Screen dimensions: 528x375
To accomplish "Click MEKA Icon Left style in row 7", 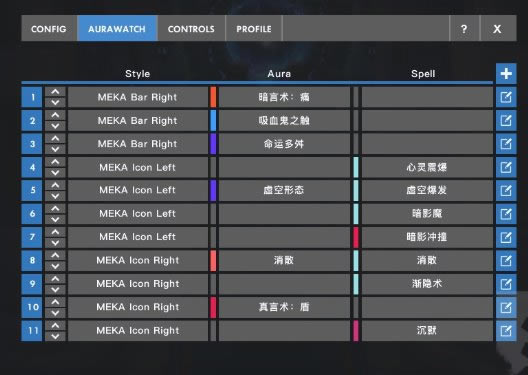I will 138,237.
